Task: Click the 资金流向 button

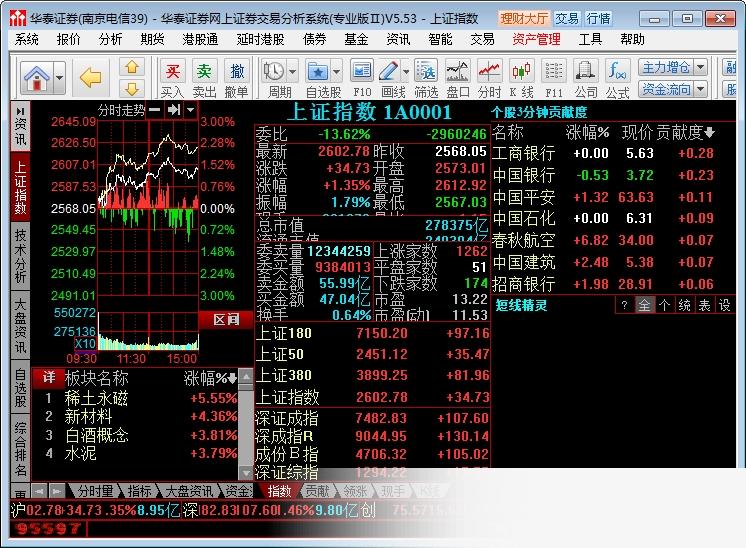Action: [x=666, y=89]
